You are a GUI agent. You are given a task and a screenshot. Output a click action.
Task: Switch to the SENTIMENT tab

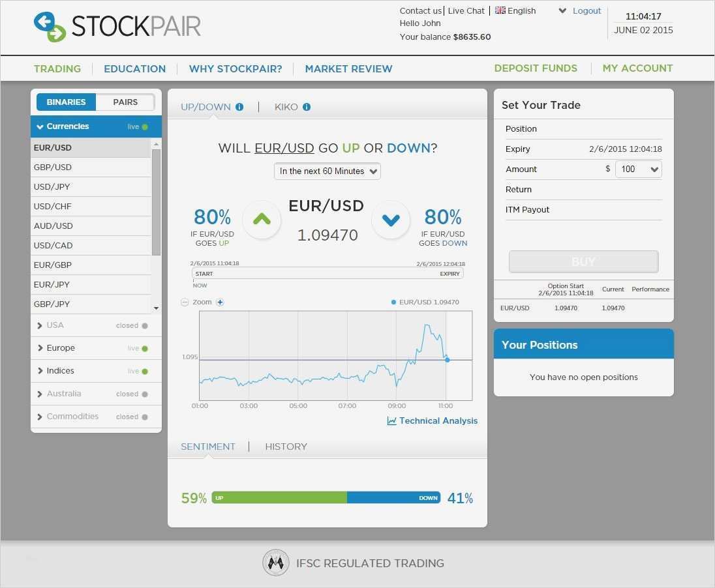point(208,447)
